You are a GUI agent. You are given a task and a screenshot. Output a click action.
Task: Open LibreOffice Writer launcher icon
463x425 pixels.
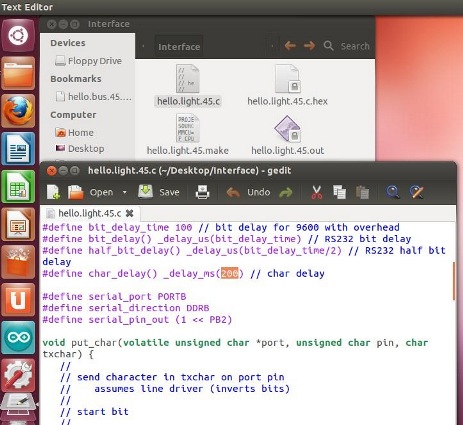point(18,149)
